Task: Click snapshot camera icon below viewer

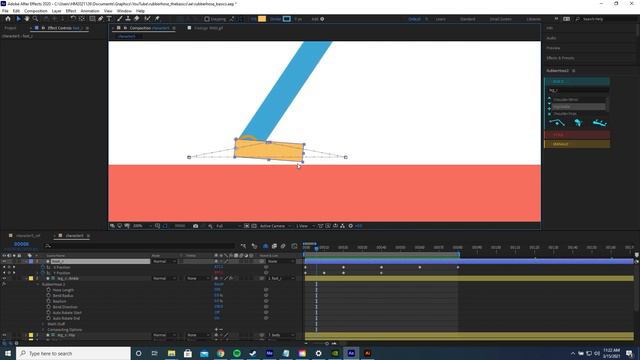Action: [196, 226]
